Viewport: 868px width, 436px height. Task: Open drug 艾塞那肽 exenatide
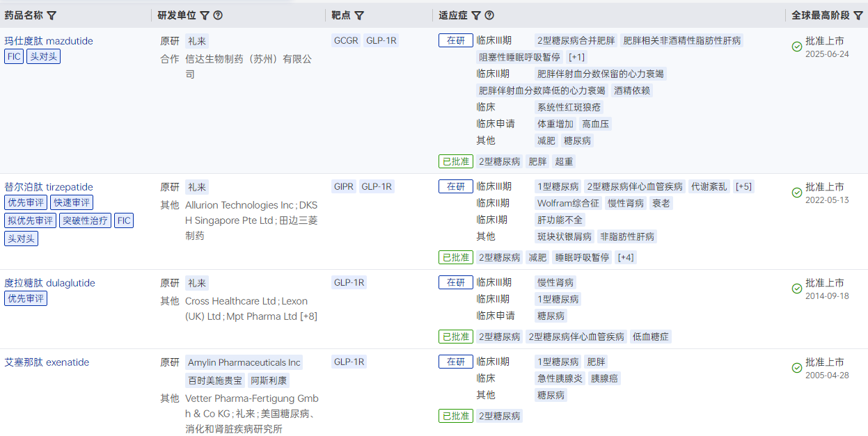[x=47, y=362]
